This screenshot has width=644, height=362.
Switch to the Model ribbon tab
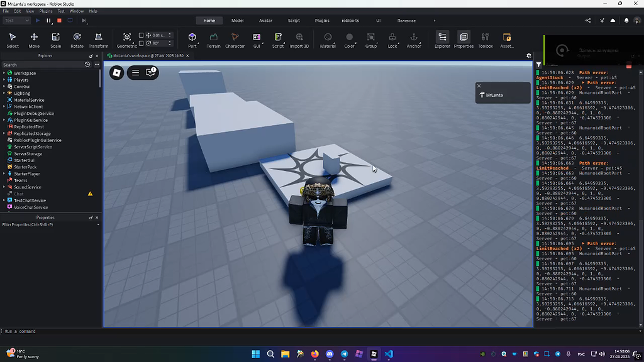coord(237,20)
